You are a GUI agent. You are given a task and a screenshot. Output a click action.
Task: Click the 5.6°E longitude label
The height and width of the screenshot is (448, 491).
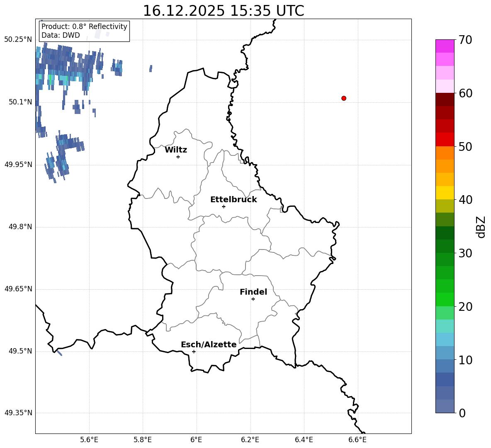point(89,440)
